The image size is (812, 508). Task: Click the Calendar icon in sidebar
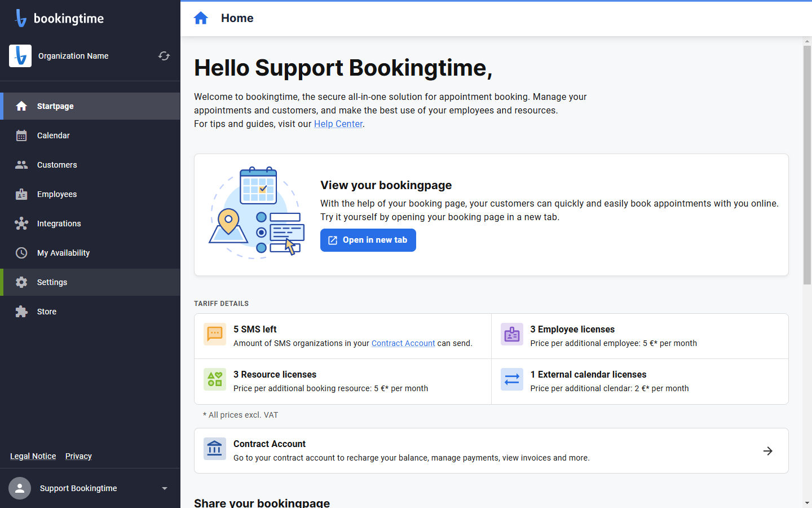(21, 135)
